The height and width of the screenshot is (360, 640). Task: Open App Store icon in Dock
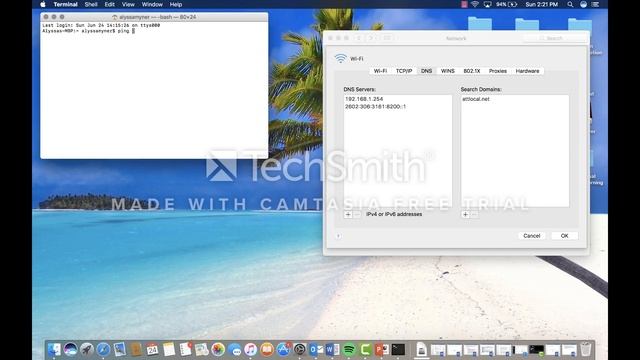283,350
